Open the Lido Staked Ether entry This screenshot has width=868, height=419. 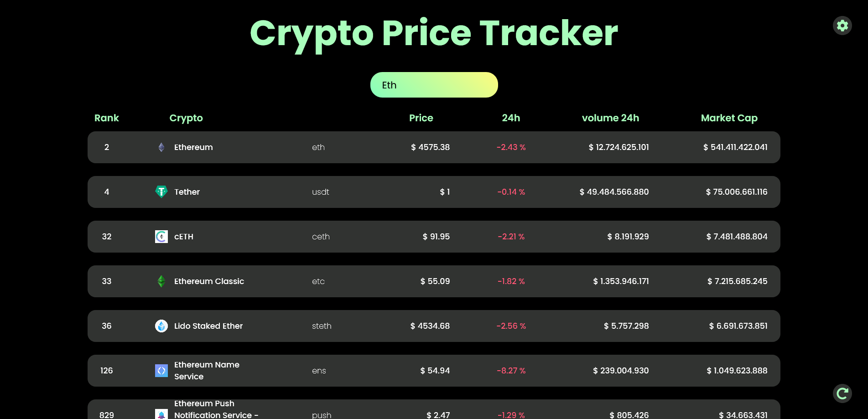[x=208, y=326]
